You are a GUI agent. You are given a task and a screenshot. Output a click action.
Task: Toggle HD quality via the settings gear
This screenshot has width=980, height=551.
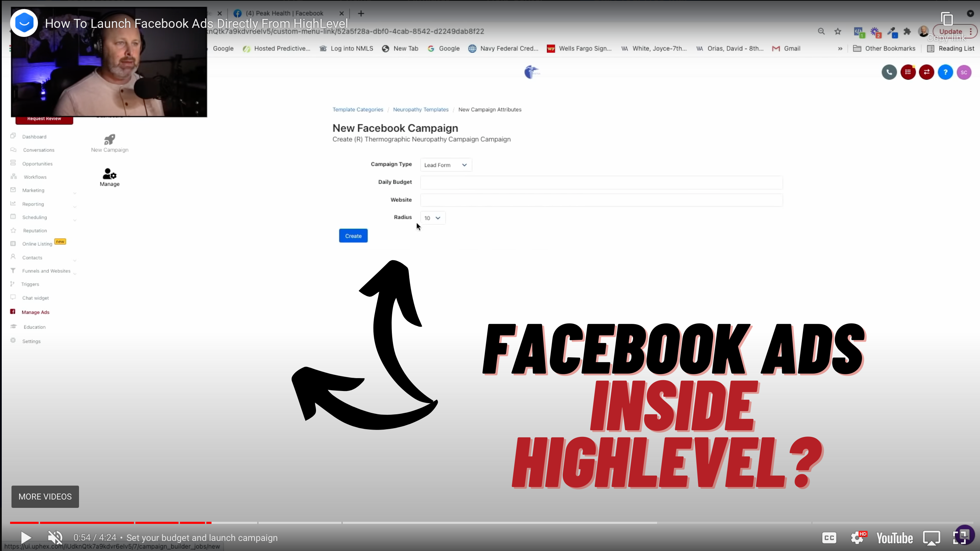[x=858, y=537]
